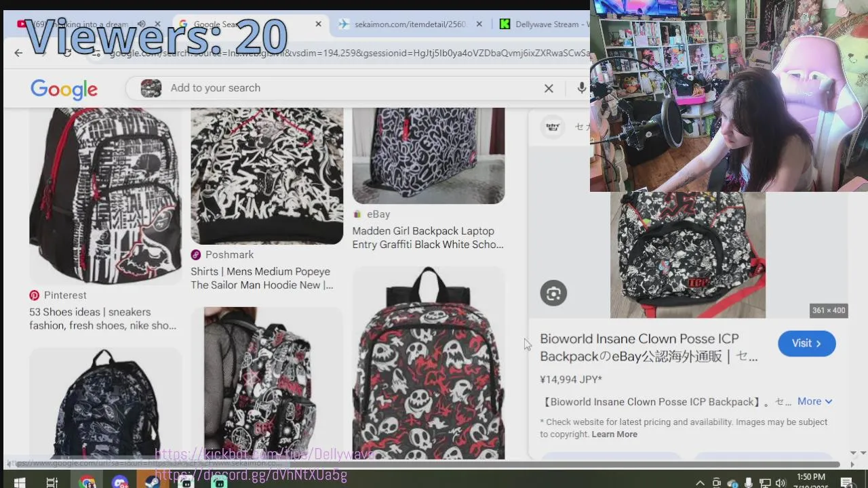Switch to the sekaimon.com itemdetail tab
Image resolution: width=868 pixels, height=488 pixels.
coord(411,24)
